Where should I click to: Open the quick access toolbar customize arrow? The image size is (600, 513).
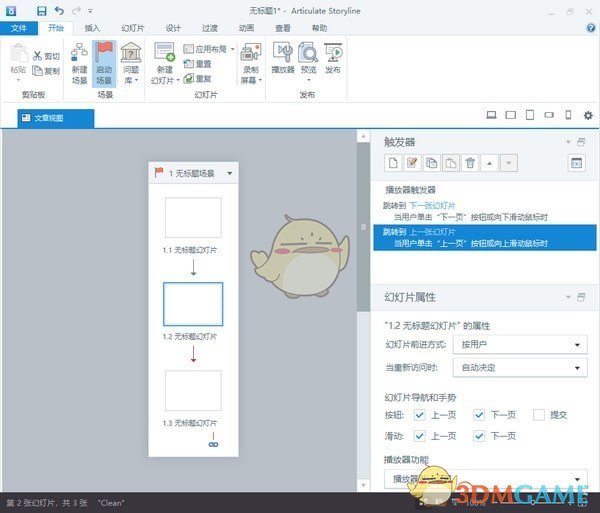(90, 11)
